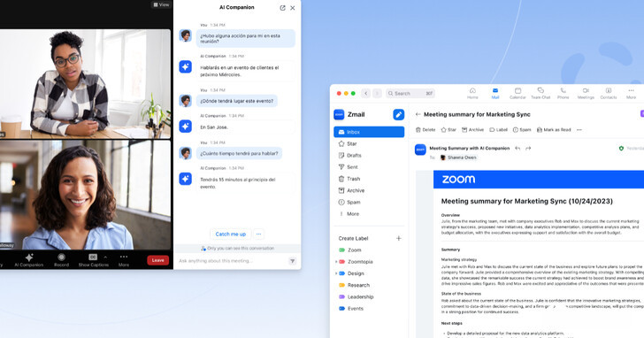
Task: Select the smiling participant's bottom video tile
Action: 85,195
